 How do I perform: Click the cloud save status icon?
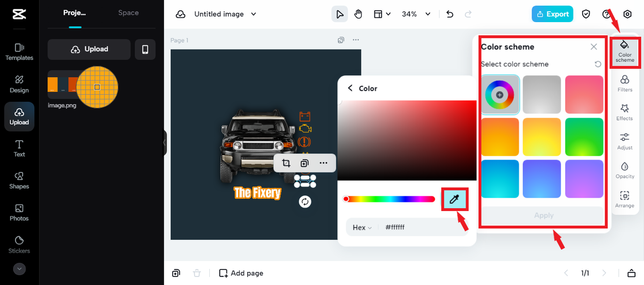tap(181, 15)
